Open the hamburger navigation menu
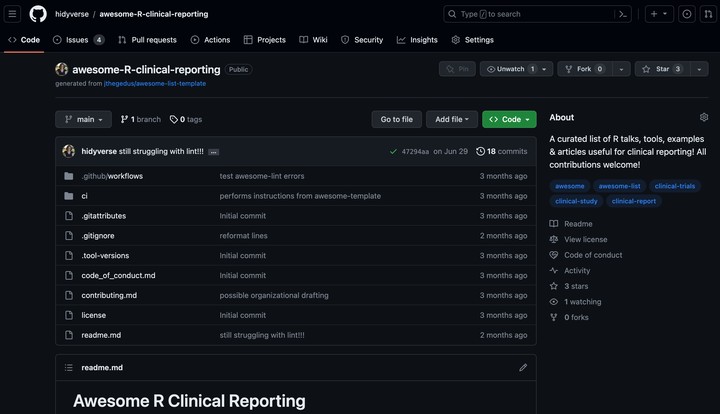 coord(12,14)
